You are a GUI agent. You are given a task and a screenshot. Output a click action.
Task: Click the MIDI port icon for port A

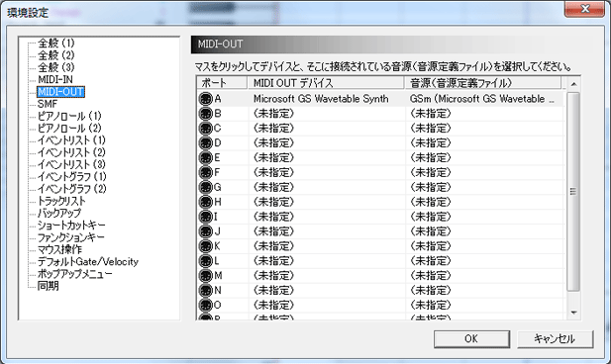click(205, 99)
